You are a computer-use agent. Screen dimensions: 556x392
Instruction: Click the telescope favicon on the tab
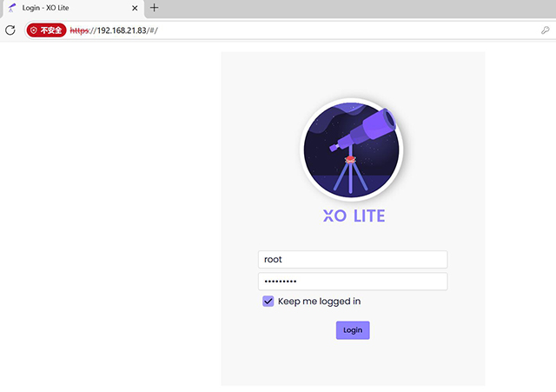coord(12,8)
